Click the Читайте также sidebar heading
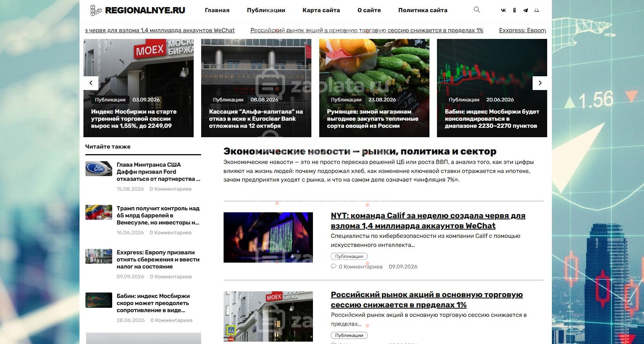This screenshot has width=644, height=344. pos(108,147)
